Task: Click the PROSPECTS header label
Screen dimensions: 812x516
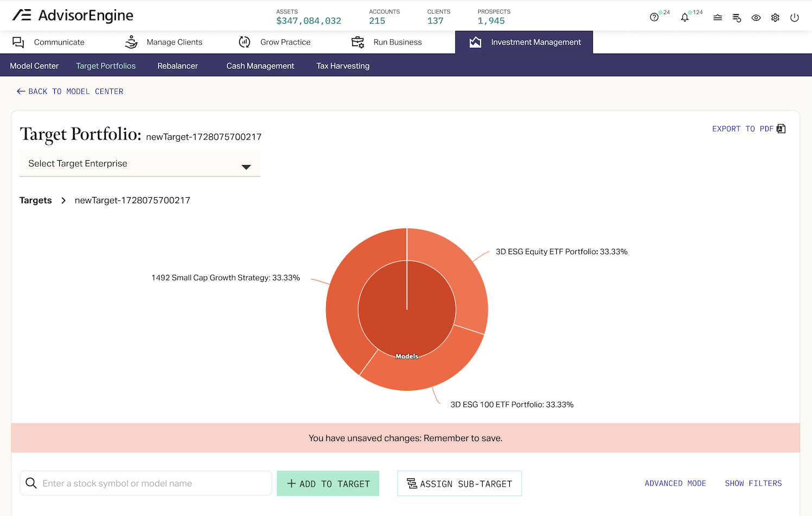Action: tap(494, 11)
